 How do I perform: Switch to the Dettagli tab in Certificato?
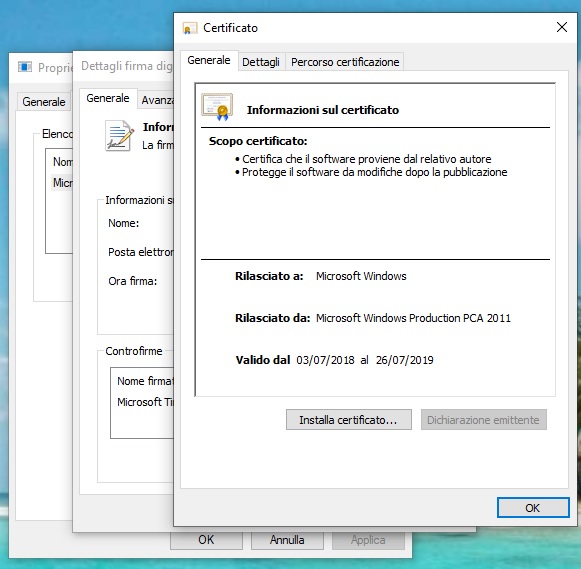coord(261,62)
